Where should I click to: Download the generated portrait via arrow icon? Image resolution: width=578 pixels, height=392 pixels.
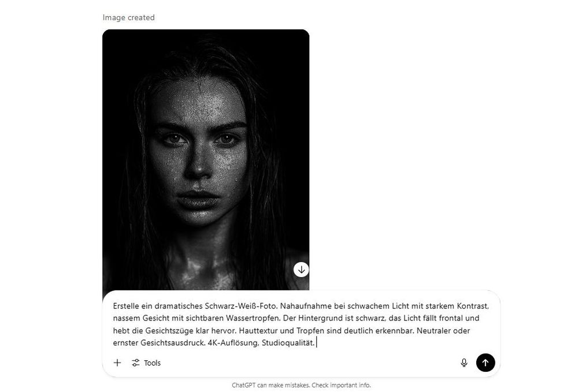[x=301, y=270]
